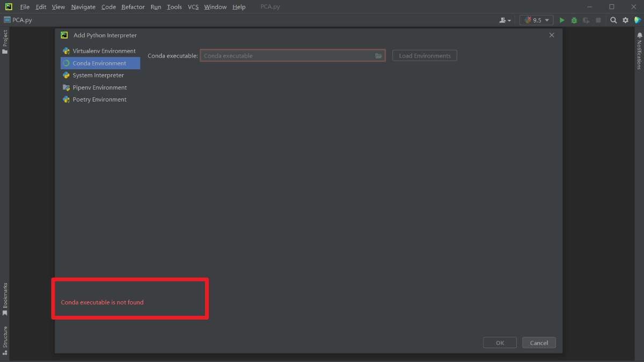Click into the Conda executable path field
The height and width of the screenshot is (362, 644).
click(287, 56)
